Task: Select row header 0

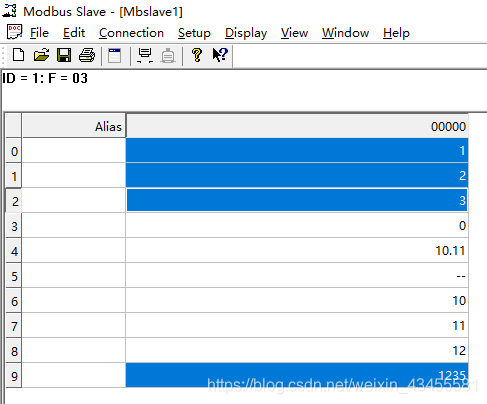Action: [x=14, y=151]
